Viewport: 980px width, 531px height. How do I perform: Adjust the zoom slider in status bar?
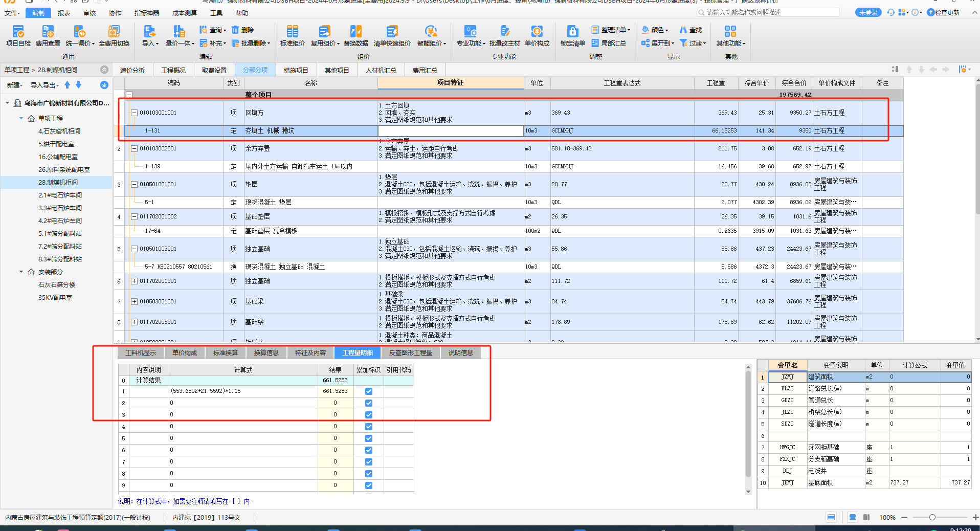pos(932,517)
